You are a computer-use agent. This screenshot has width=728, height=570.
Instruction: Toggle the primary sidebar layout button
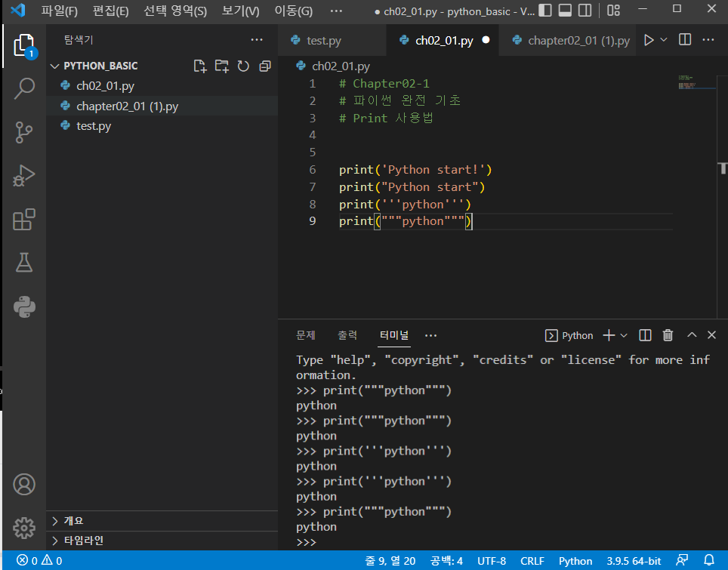[x=543, y=11]
